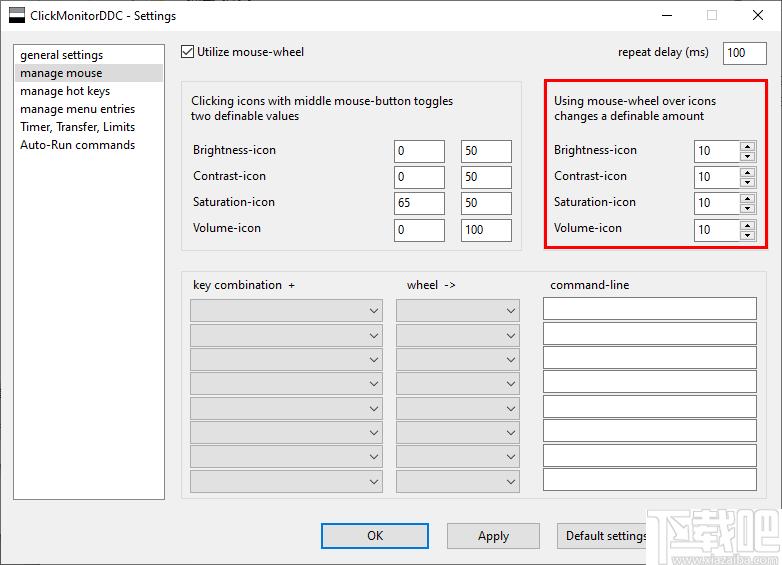Image resolution: width=782 pixels, height=565 pixels.
Task: Click the fourth command-line text field
Action: click(650, 381)
